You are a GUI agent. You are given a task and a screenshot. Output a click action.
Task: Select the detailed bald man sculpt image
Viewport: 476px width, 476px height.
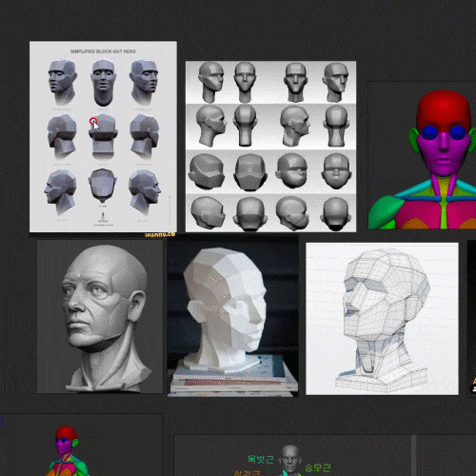point(100,316)
